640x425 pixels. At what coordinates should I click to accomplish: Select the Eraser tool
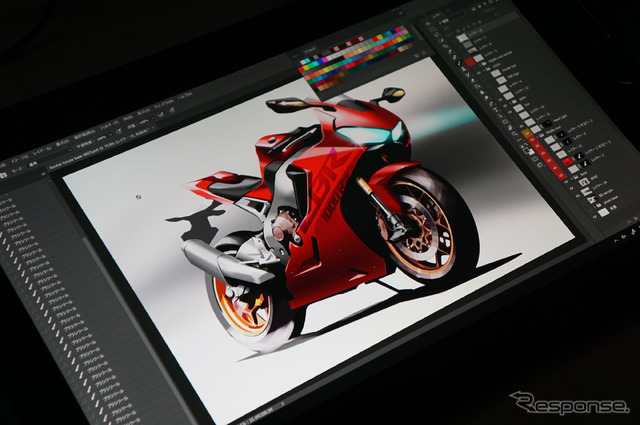tap(473, 80)
